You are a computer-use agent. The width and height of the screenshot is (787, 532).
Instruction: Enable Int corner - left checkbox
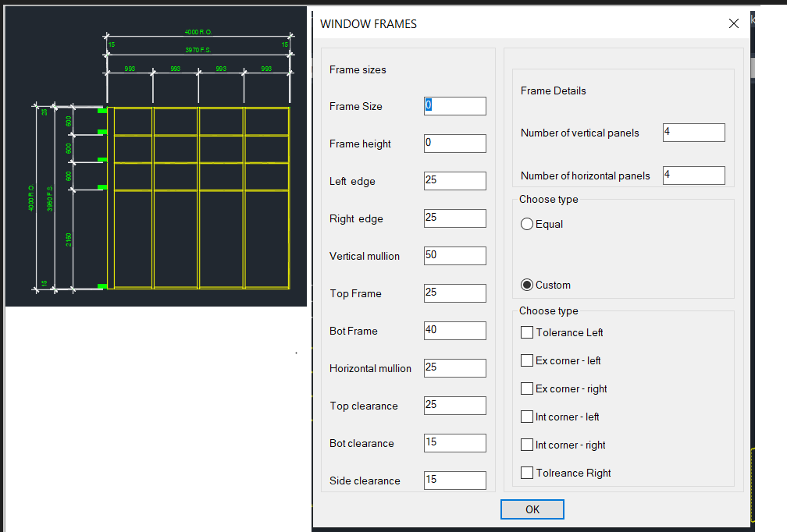[x=527, y=417]
